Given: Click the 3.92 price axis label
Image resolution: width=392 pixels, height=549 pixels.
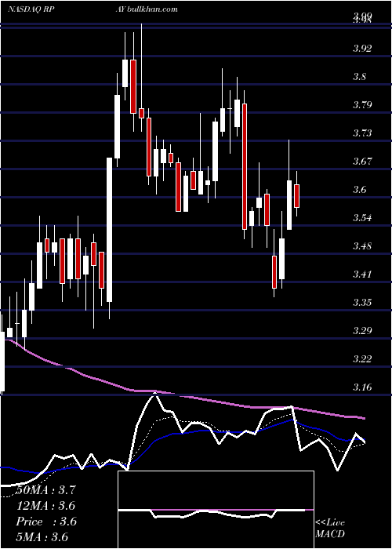Looking at the screenshot, I should (x=362, y=48).
